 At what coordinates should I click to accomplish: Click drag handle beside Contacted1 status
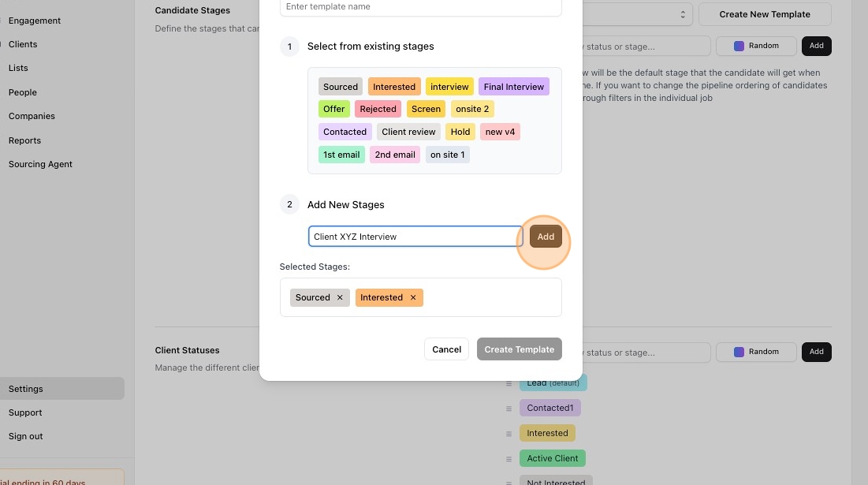509,409
